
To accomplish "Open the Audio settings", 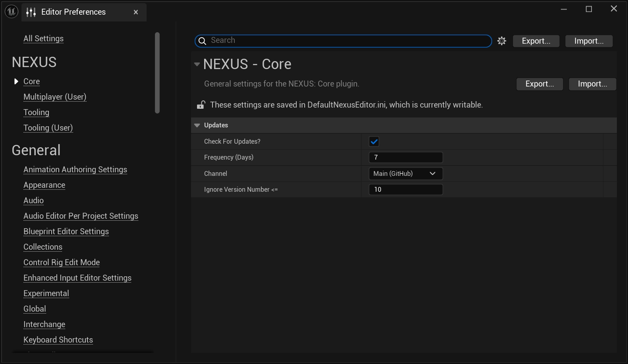I will pyautogui.click(x=33, y=200).
